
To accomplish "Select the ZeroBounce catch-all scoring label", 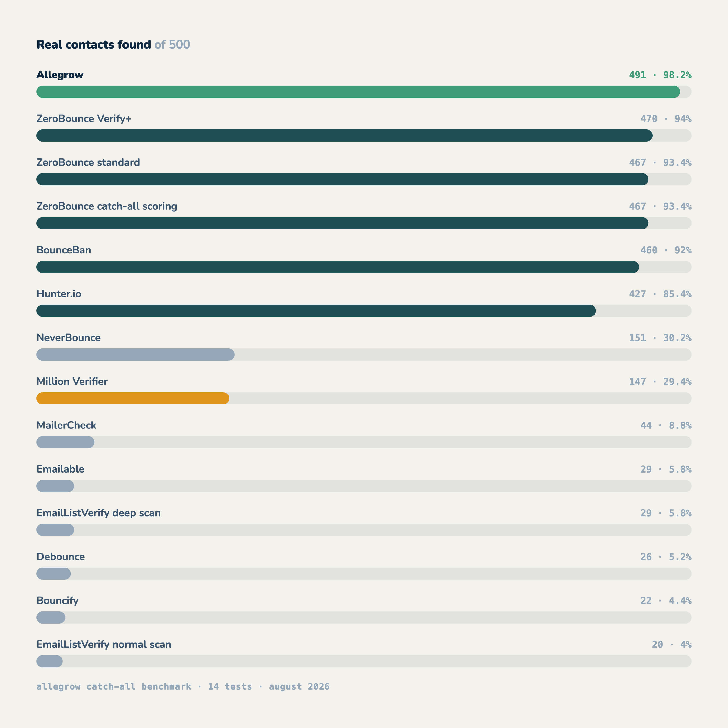I will tap(107, 206).
